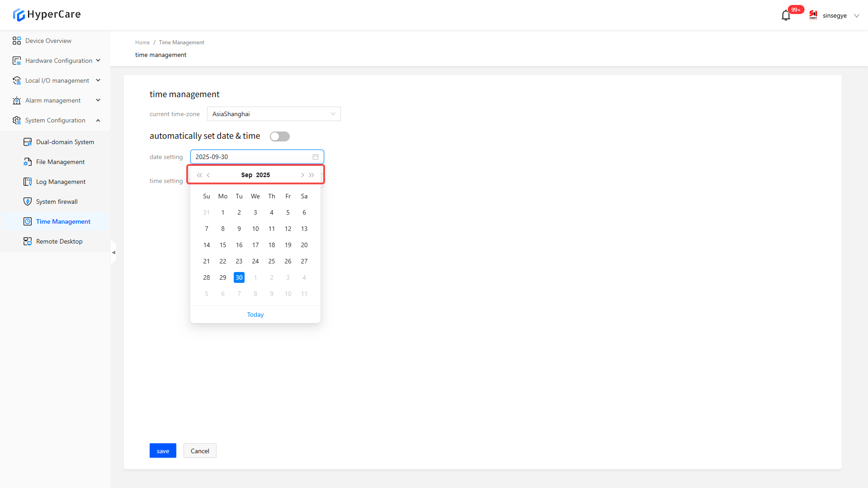Open Device Overview in sidebar
Image resolution: width=868 pixels, height=488 pixels.
[48, 41]
